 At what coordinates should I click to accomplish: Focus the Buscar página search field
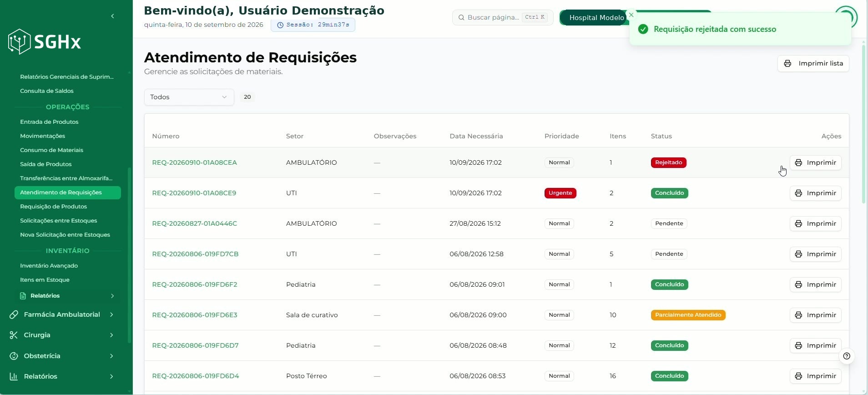(502, 17)
